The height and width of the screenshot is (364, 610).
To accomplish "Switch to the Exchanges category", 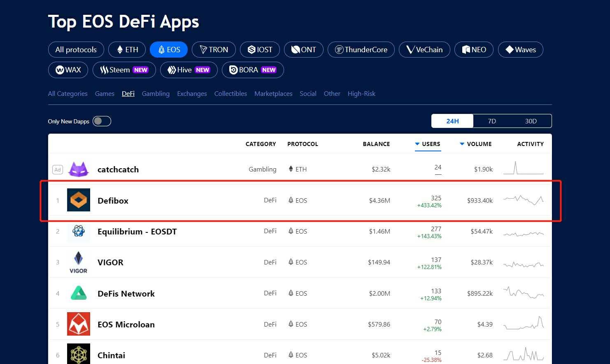I will [x=192, y=93].
